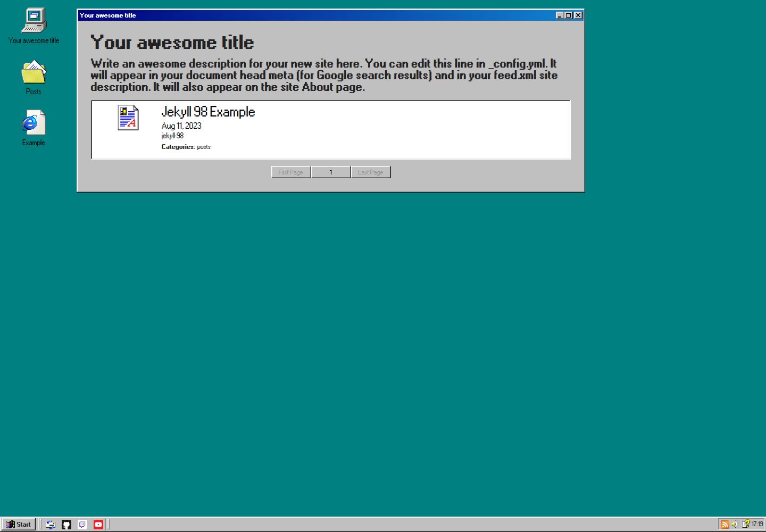The image size is (766, 532).
Task: Open the Twitch icon in the taskbar
Action: [82, 525]
